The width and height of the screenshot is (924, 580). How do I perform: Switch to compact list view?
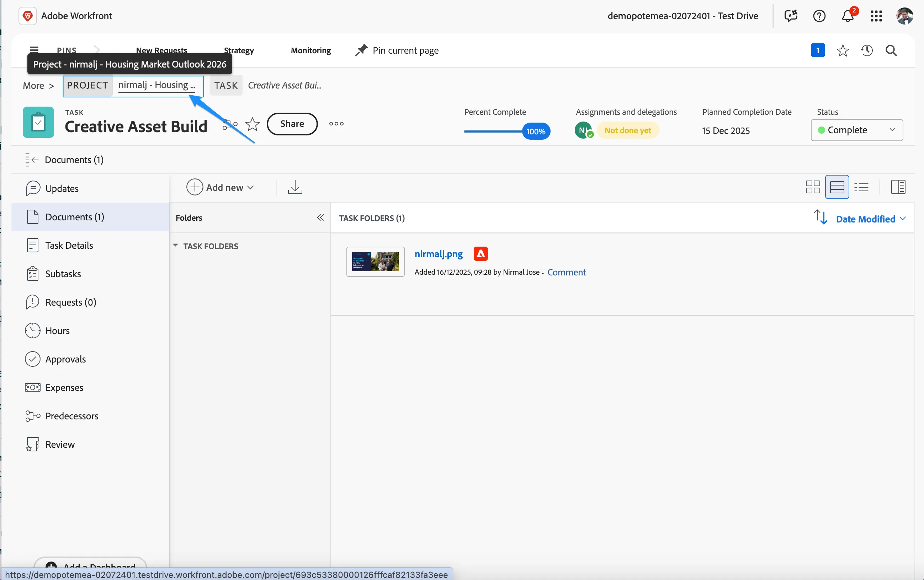coord(861,187)
